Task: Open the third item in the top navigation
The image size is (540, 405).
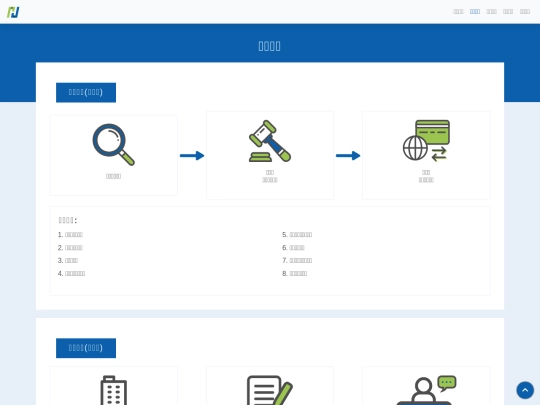Action: [x=491, y=12]
